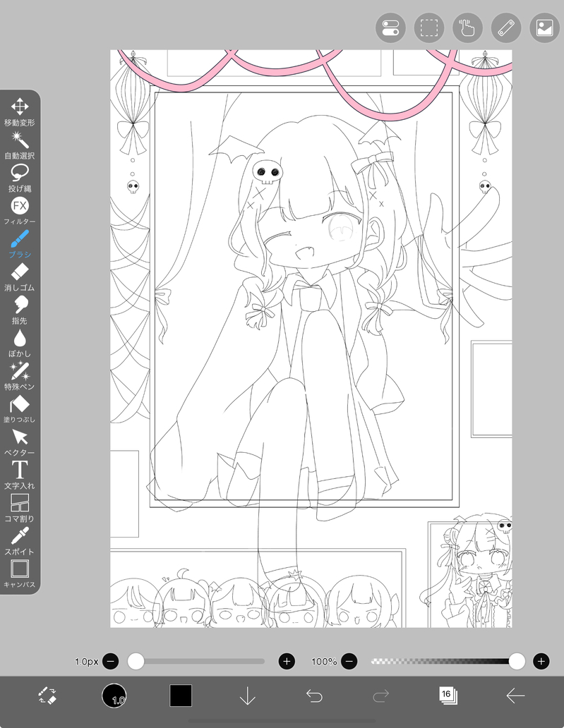Screen dimensions: 564x728
Task: Select the ベクター vector tool
Action: (x=20, y=442)
